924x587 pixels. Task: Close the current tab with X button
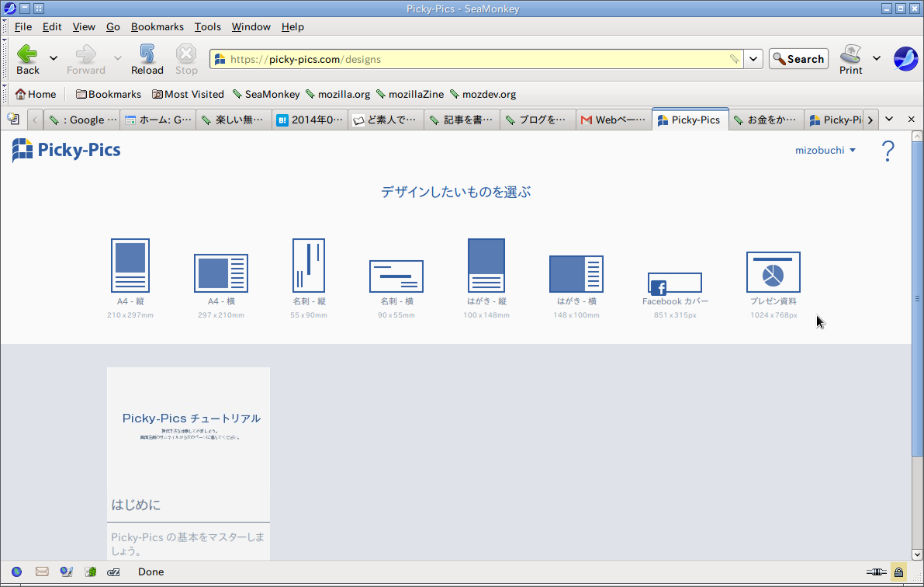pos(911,119)
